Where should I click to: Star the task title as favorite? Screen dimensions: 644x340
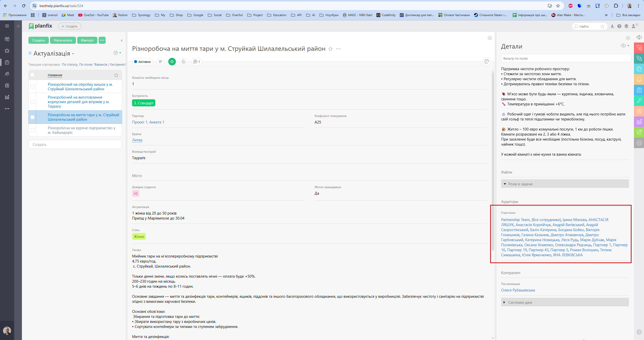pyautogui.click(x=331, y=49)
